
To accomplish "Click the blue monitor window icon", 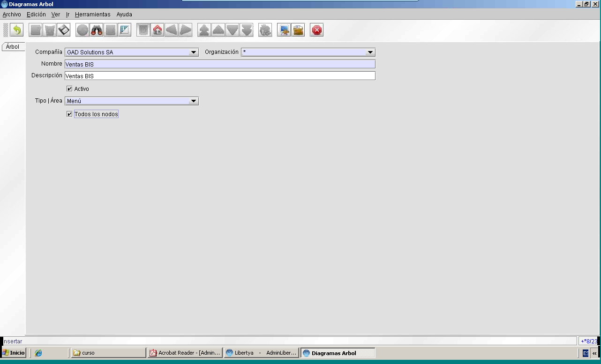I will 284,30.
